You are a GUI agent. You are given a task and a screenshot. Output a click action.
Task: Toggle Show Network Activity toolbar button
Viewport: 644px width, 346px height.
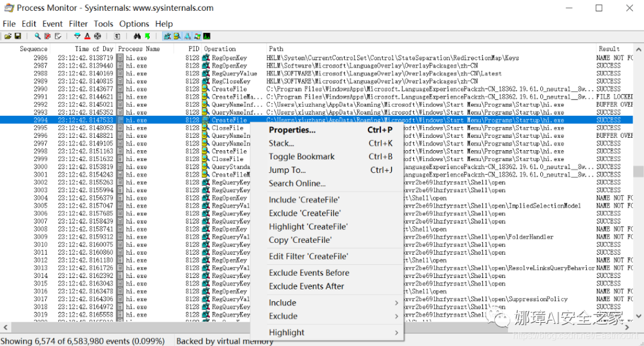[x=187, y=36]
